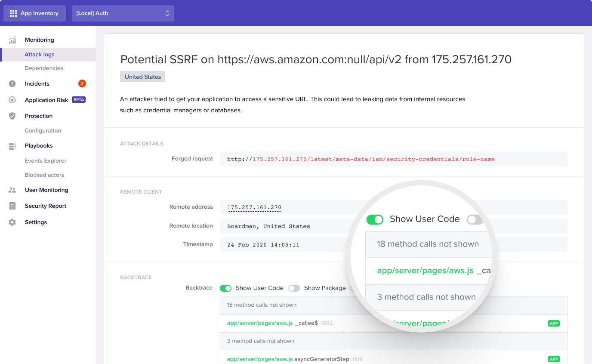Click the Incidents alert icon
The height and width of the screenshot is (364, 592).
(12, 84)
